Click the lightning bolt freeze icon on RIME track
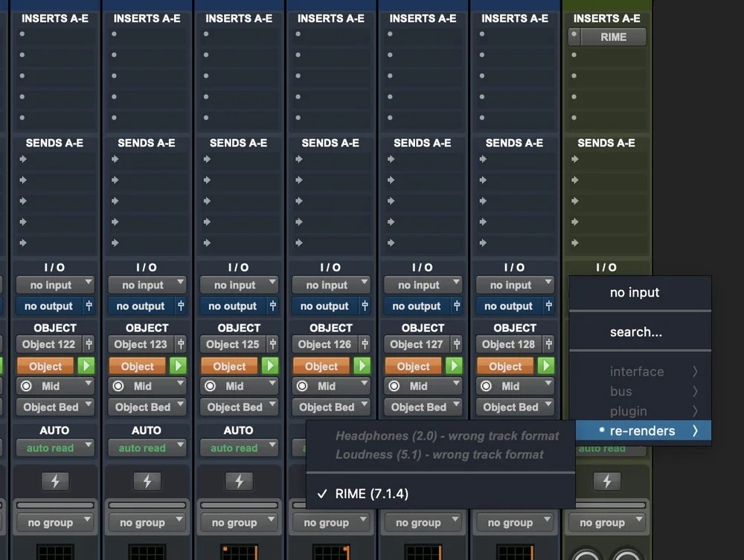 coord(607,481)
